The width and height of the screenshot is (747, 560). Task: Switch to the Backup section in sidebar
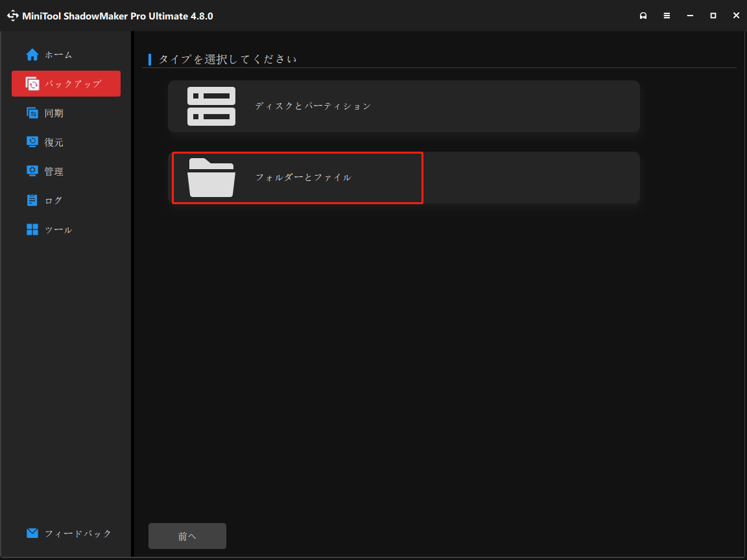[65, 84]
